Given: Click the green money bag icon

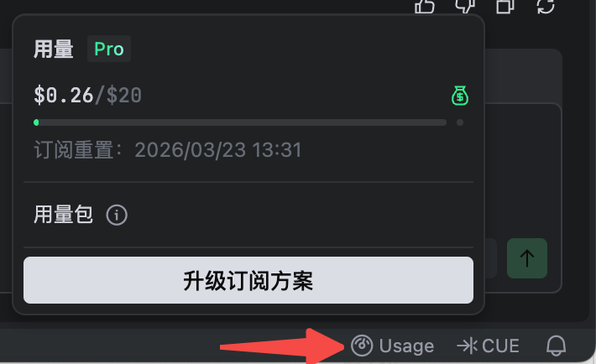Looking at the screenshot, I should coord(460,96).
